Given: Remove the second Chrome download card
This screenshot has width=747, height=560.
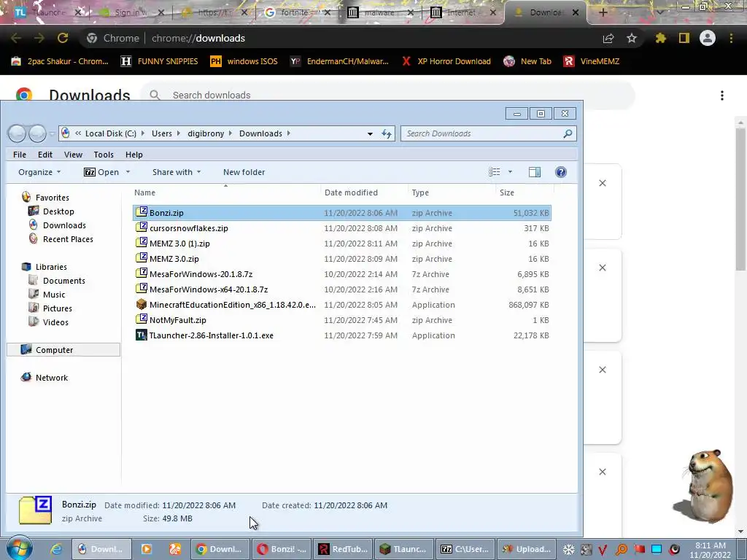Looking at the screenshot, I should click(603, 268).
